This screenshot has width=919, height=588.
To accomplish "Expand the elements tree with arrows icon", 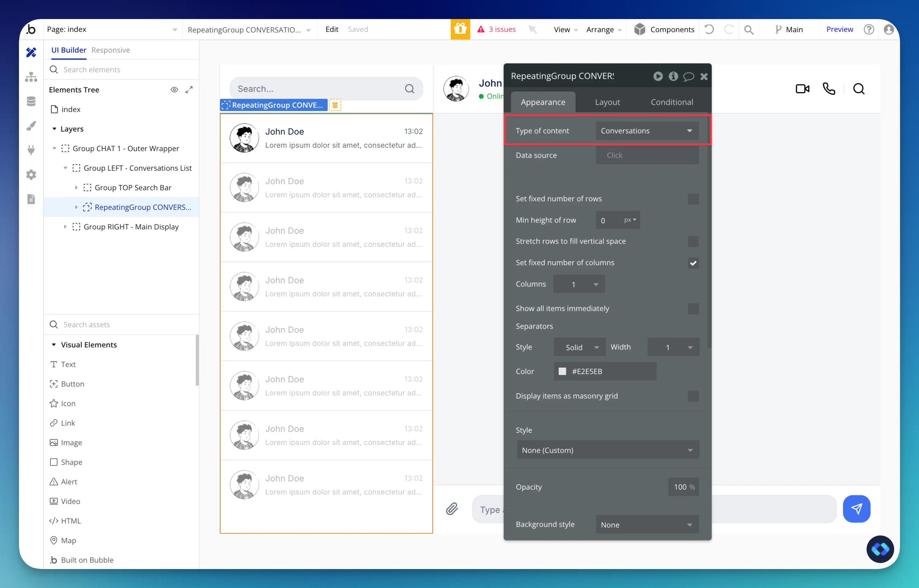I will [189, 90].
